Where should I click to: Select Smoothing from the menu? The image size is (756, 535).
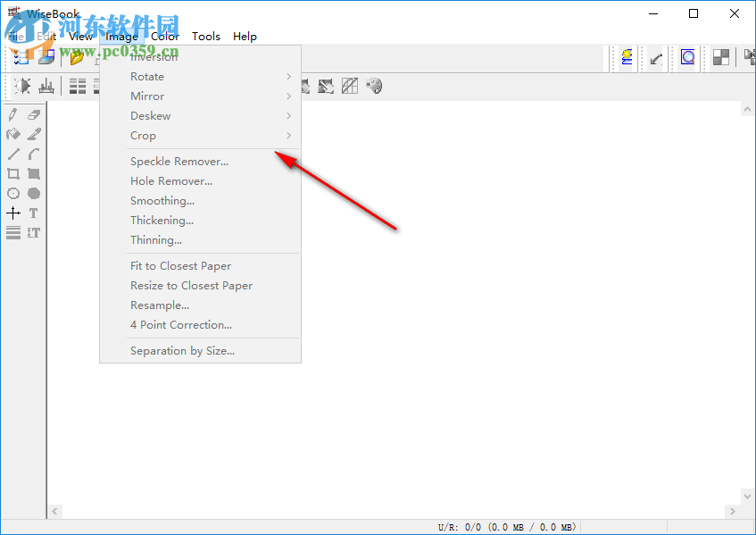(201, 201)
